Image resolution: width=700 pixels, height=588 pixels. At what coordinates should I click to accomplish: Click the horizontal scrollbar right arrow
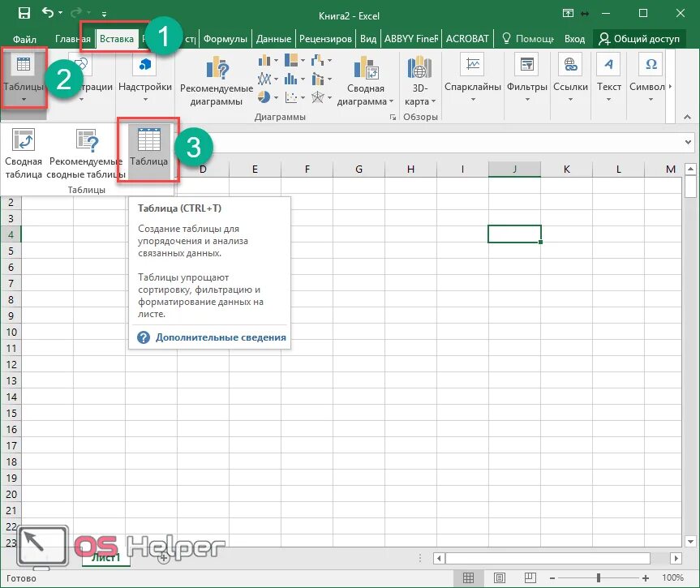click(x=676, y=558)
